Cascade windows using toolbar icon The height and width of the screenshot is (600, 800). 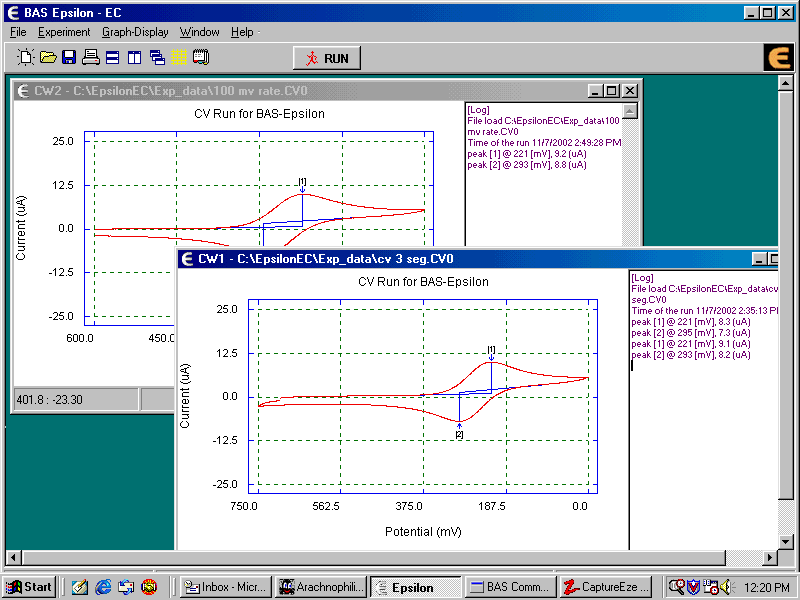(x=157, y=58)
